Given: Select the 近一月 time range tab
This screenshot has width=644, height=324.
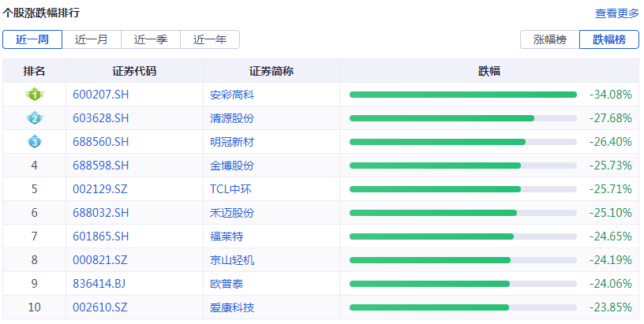Looking at the screenshot, I should pos(91,39).
